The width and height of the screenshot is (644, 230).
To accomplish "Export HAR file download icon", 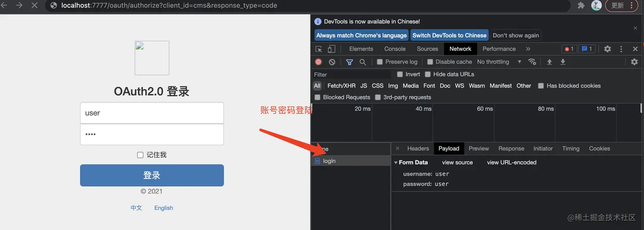I will click(x=563, y=62).
